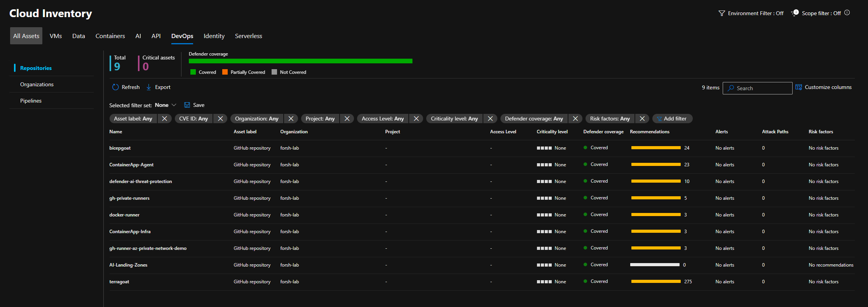Open the Defender coverage filter dropdown
Screen dimensions: 868x307
tap(534, 119)
